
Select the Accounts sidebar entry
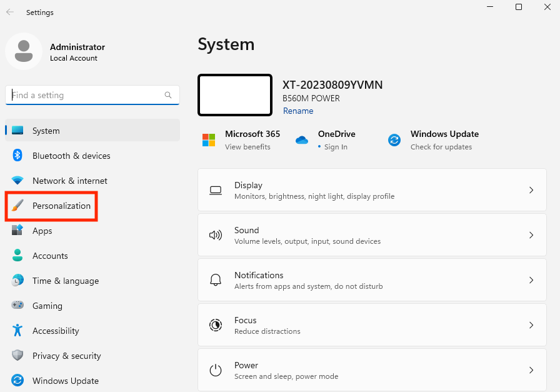pos(50,255)
